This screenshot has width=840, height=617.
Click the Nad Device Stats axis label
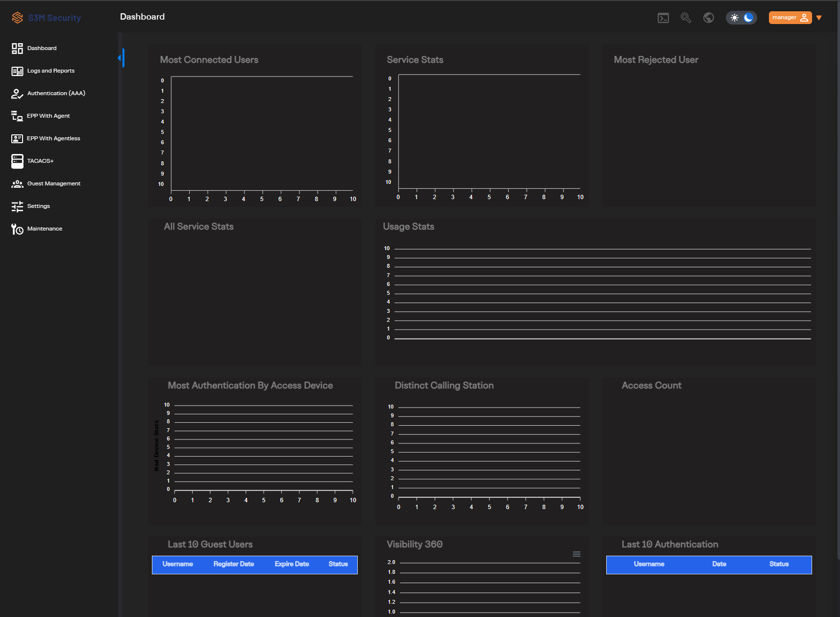pos(156,446)
